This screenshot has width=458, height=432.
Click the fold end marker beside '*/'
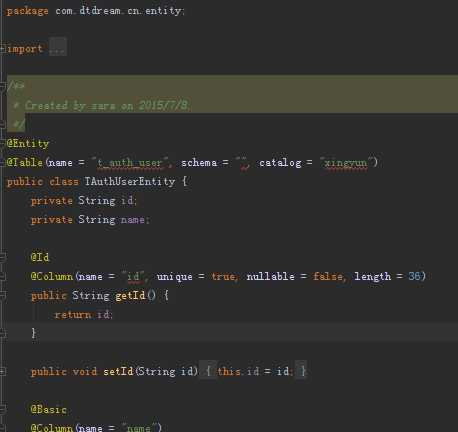[2, 124]
